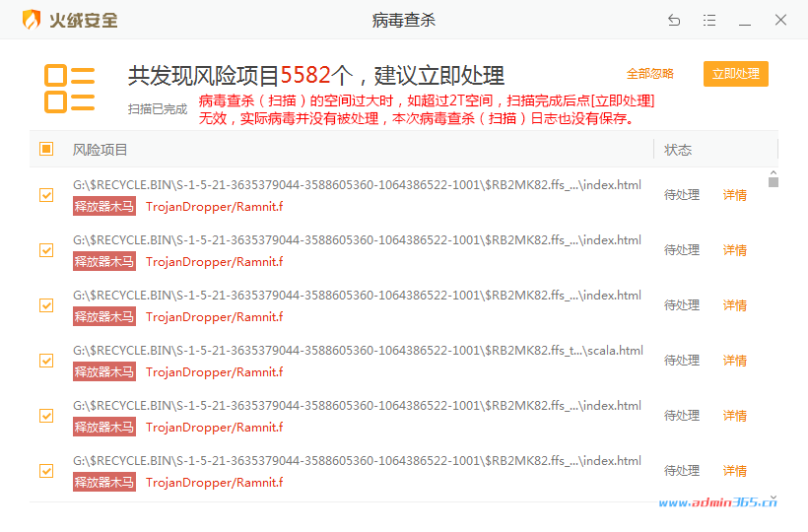The width and height of the screenshot is (808, 532).
Task: Click 待处理 status of sixth item
Action: [682, 471]
